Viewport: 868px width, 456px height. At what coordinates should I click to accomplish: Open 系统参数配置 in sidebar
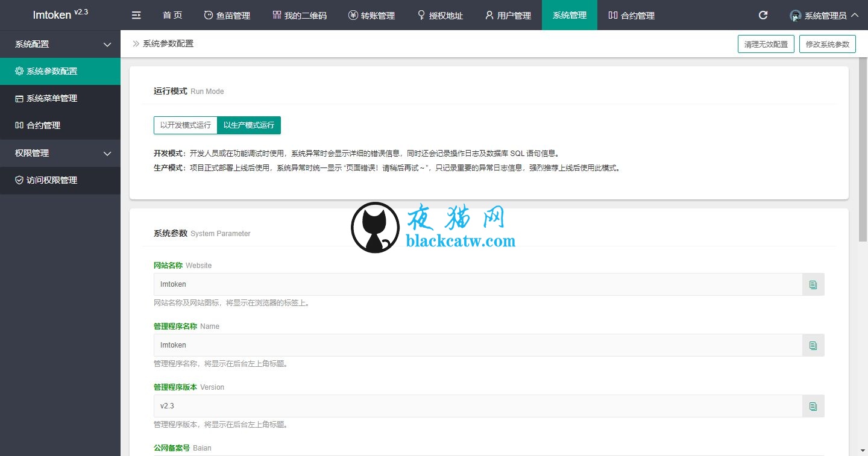pos(60,71)
